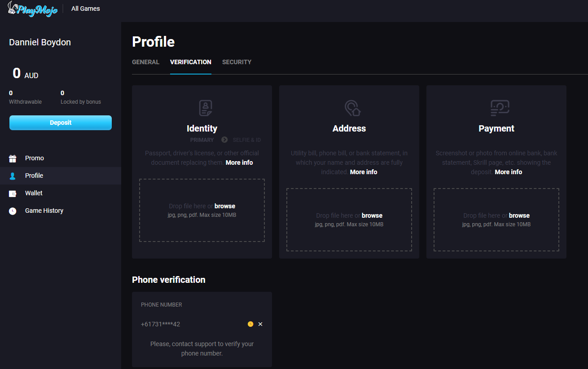Click browse in the Address upload area

point(372,215)
